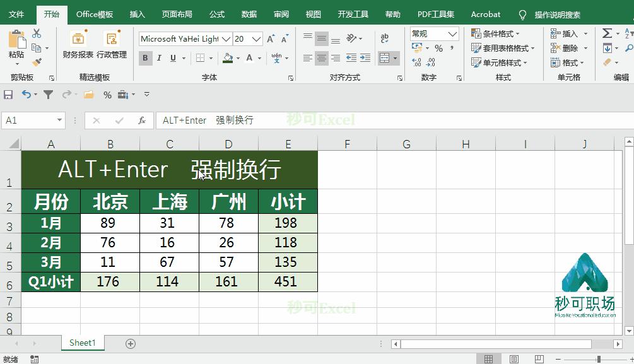Screen dimensions: 634x364
Task: Switch to the 插入 ribbon tab
Action: point(138,14)
